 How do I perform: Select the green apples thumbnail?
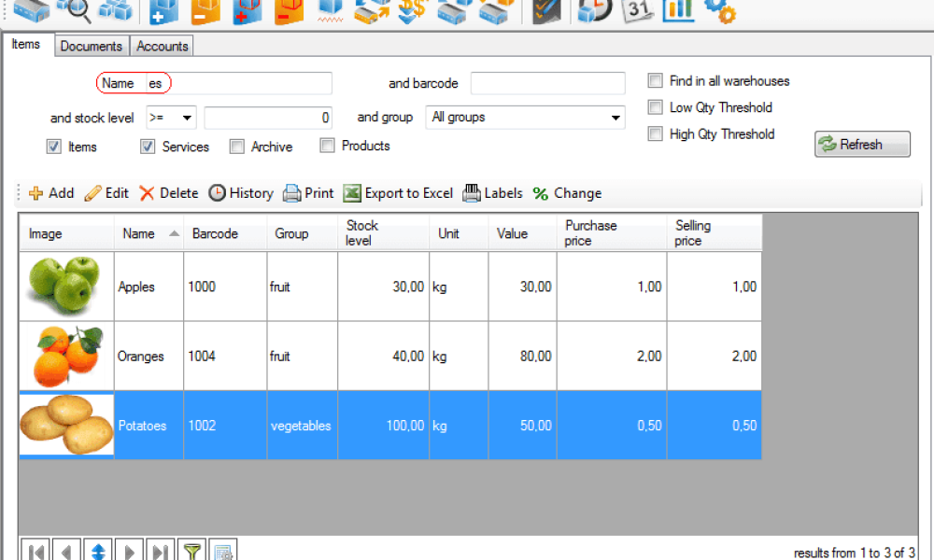[66, 287]
